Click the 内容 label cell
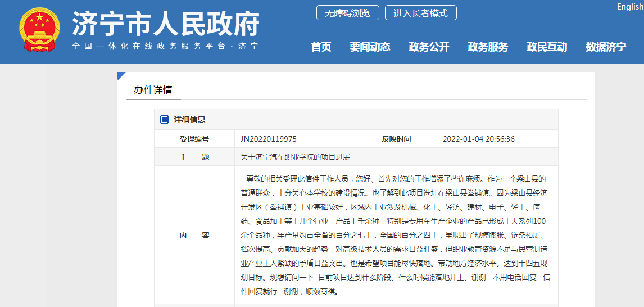644x307 pixels. click(194, 236)
